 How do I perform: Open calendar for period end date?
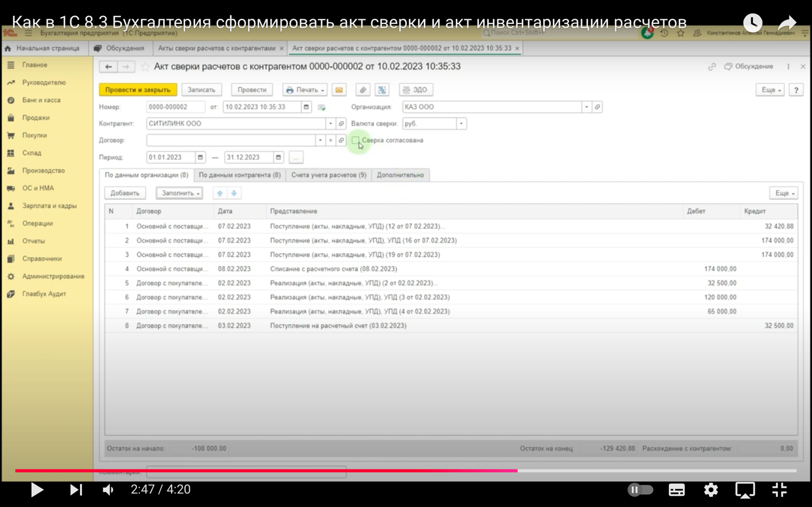pos(278,157)
